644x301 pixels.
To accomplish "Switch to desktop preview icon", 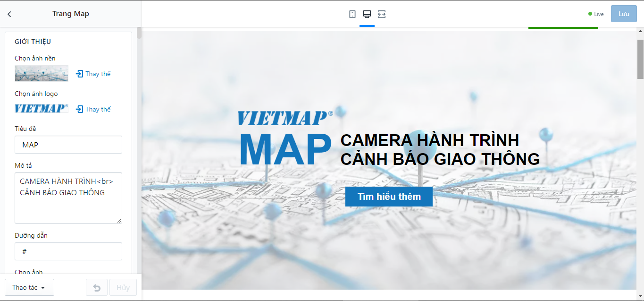I will [x=367, y=14].
